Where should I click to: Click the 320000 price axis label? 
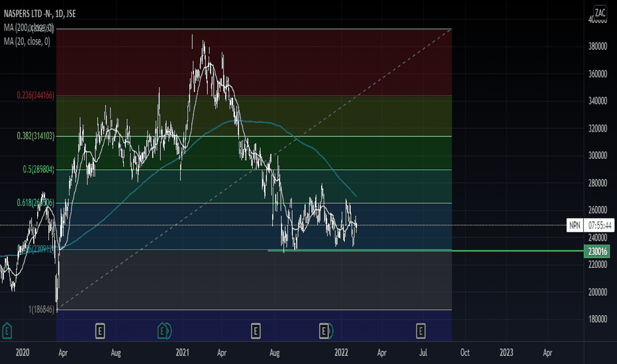597,128
